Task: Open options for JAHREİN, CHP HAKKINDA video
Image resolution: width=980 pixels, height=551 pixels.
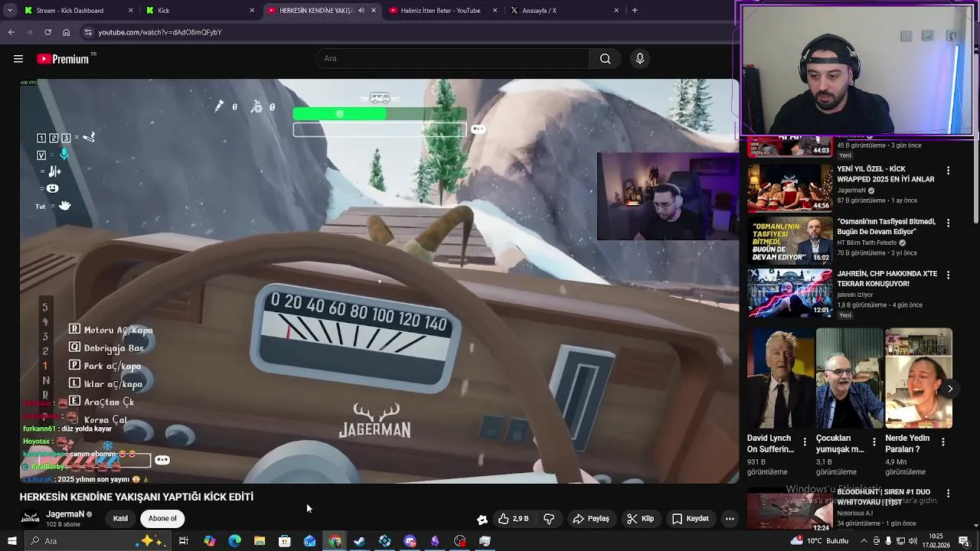Action: [x=948, y=275]
